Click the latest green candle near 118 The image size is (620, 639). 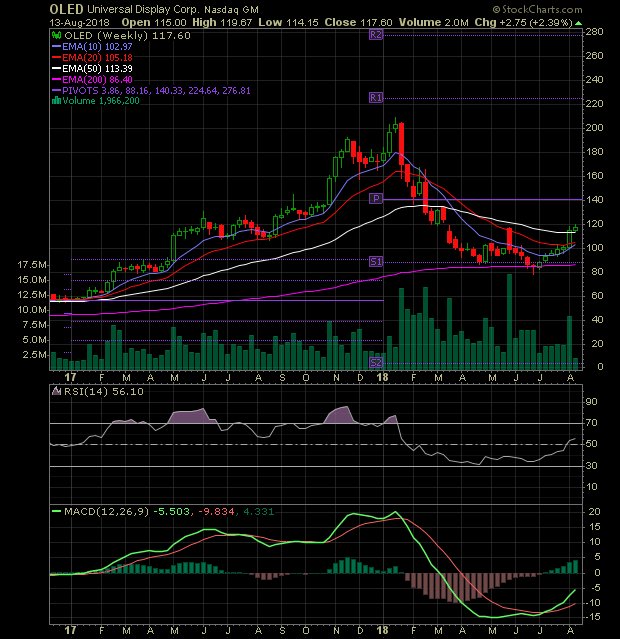click(x=576, y=228)
